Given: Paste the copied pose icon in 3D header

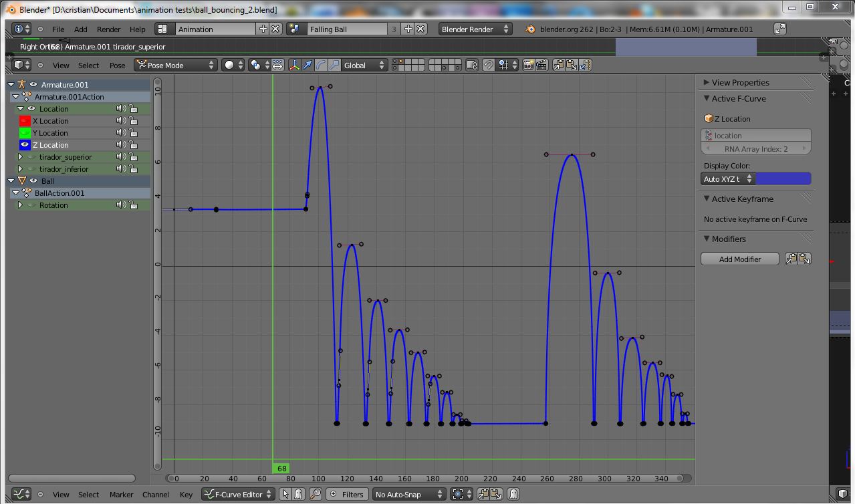Looking at the screenshot, I should 573,65.
